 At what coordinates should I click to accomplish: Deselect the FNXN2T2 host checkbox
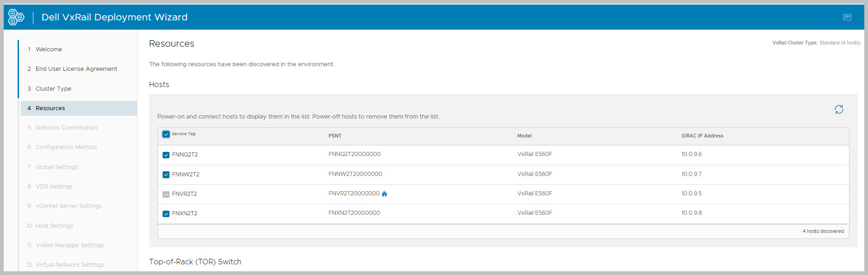point(166,214)
